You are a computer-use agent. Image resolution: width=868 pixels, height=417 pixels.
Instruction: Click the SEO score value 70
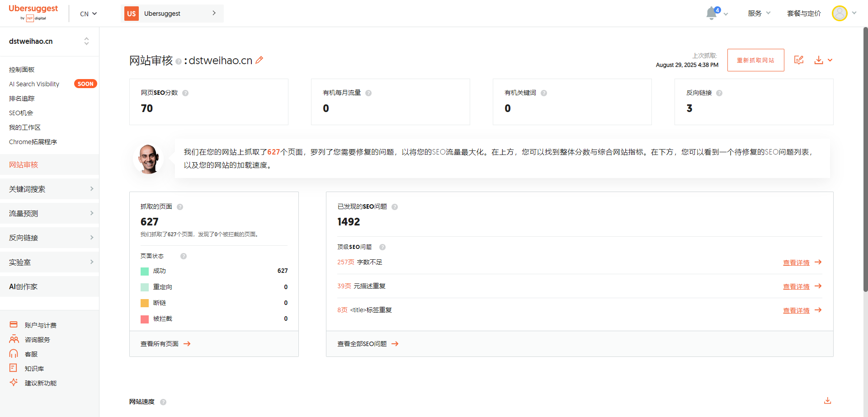click(x=147, y=108)
